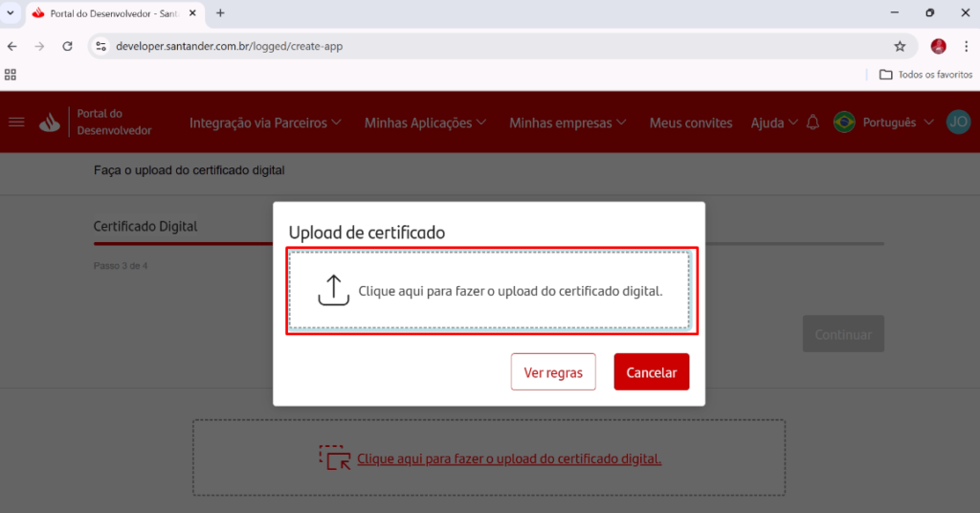Screen dimensions: 980x513
Task: Open the Ajuda help dropdown
Action: [x=774, y=123]
